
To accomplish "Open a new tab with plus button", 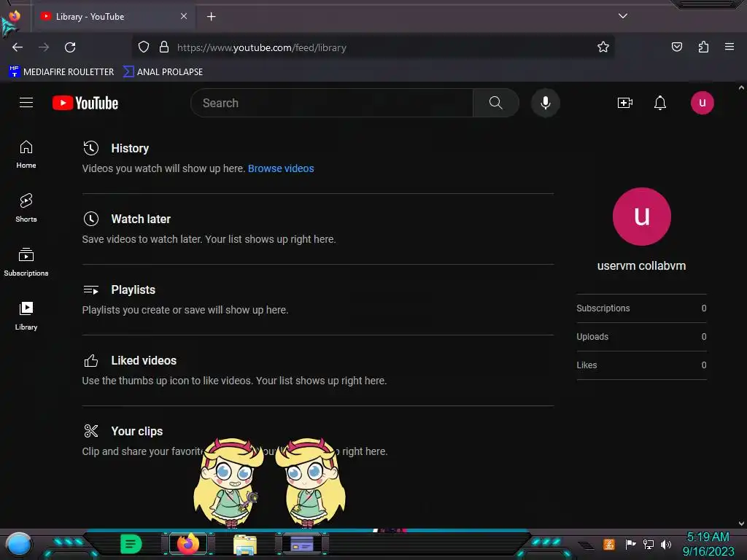I will click(x=211, y=17).
